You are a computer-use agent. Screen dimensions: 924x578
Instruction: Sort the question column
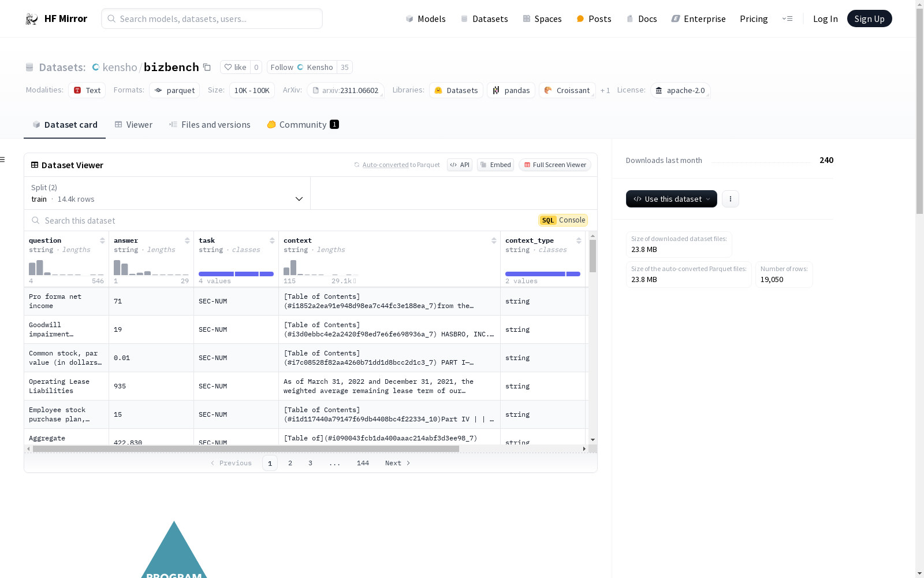(x=102, y=240)
